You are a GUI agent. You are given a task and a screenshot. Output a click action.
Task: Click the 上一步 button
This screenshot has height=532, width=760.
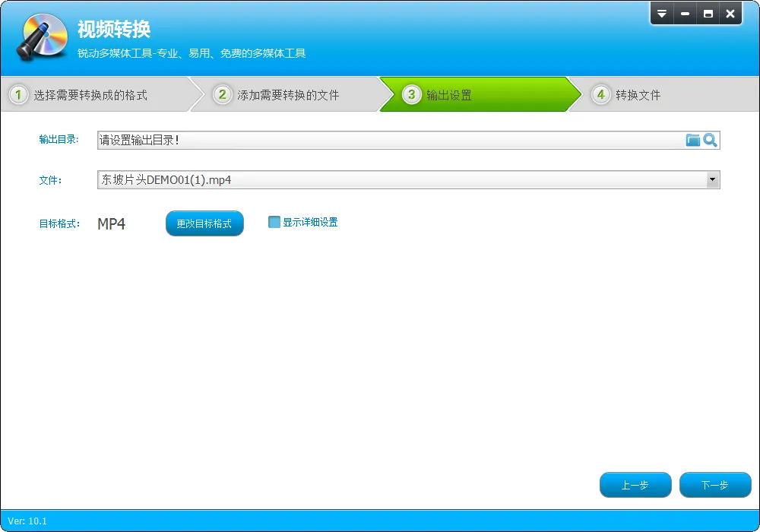pyautogui.click(x=635, y=485)
